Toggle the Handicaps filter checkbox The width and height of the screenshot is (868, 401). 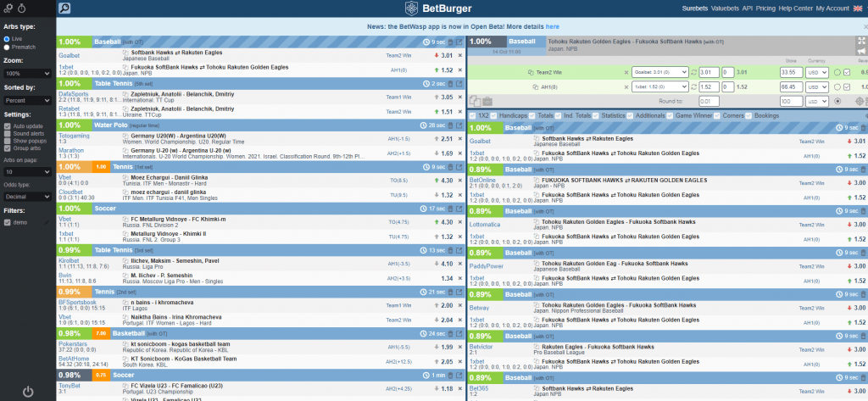(494, 116)
